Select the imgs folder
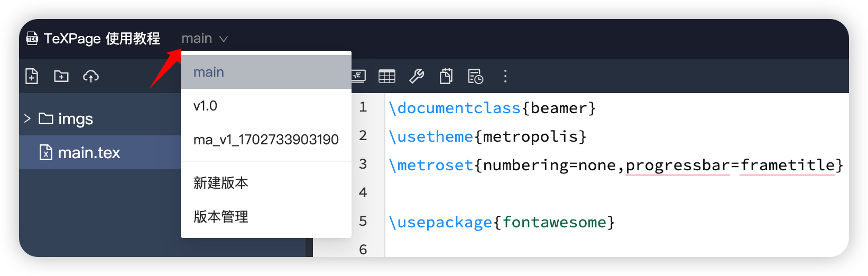868x276 pixels. [x=75, y=119]
